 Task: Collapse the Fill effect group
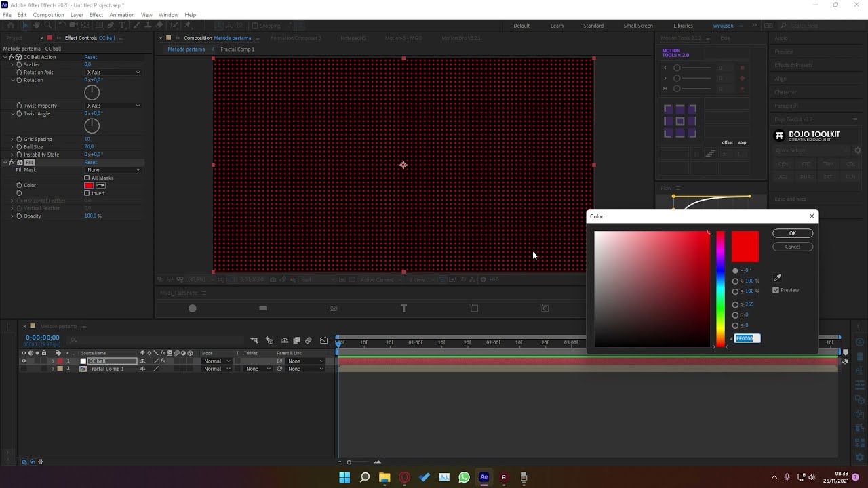5,163
